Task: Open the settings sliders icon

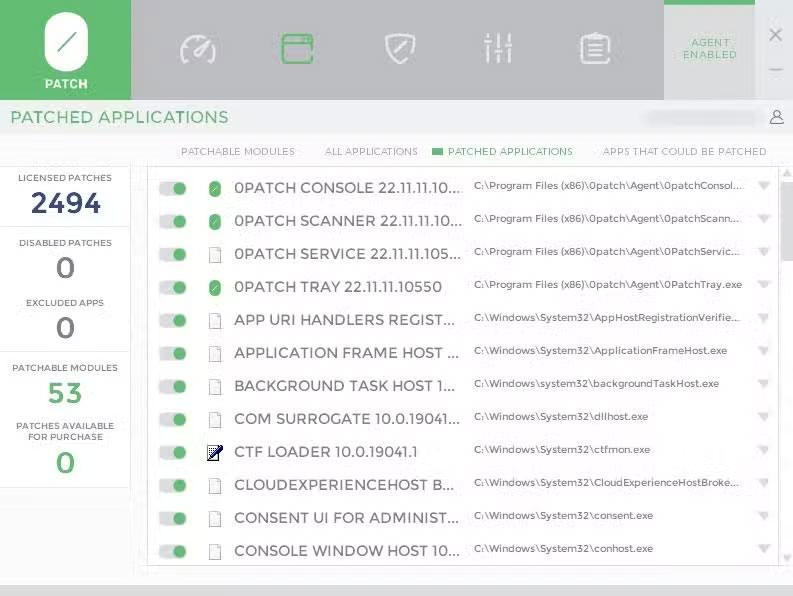Action: click(x=497, y=48)
